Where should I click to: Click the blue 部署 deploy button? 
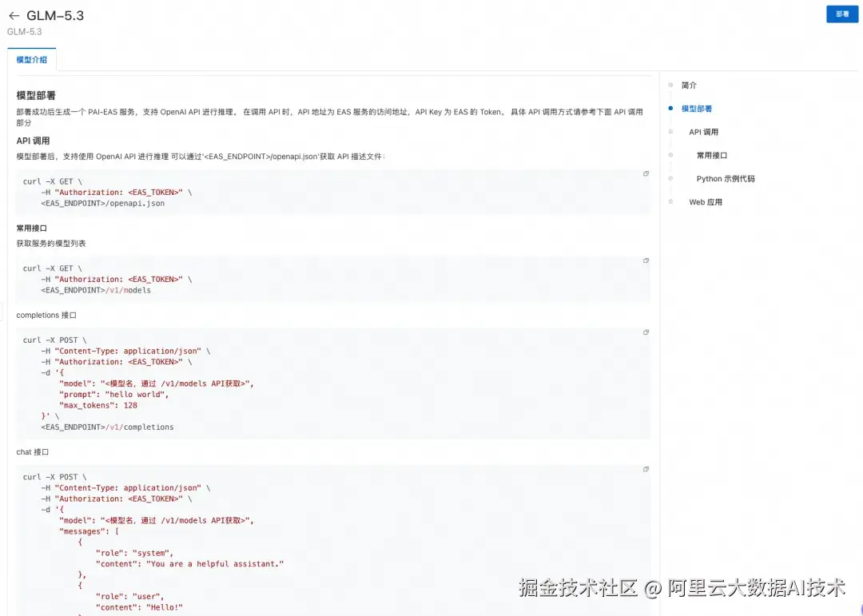[842, 14]
